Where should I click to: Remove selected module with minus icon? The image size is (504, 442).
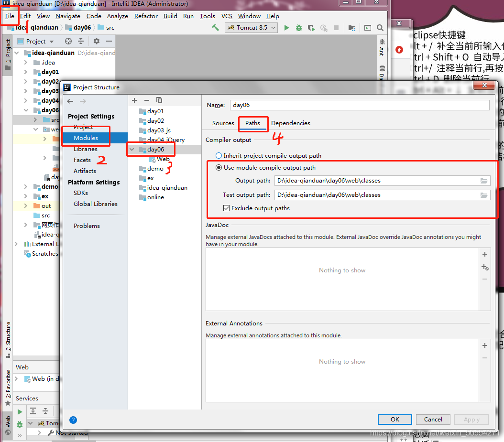coord(147,100)
